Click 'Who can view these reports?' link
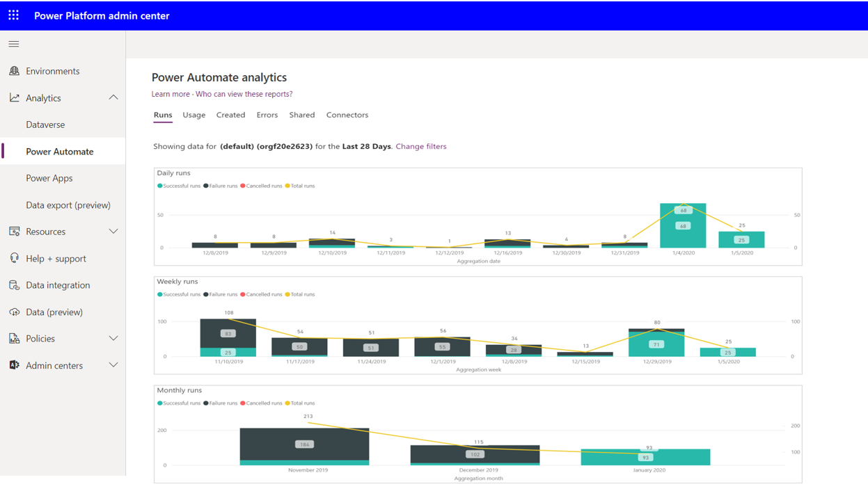This screenshot has height=489, width=868. [244, 94]
